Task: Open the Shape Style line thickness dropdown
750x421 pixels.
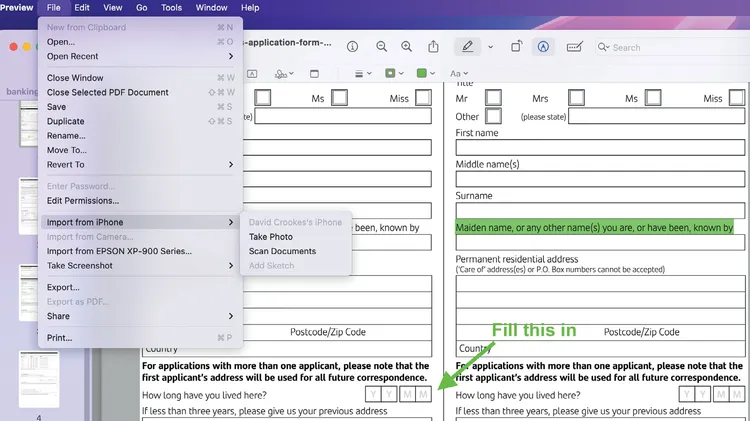Action: (363, 74)
